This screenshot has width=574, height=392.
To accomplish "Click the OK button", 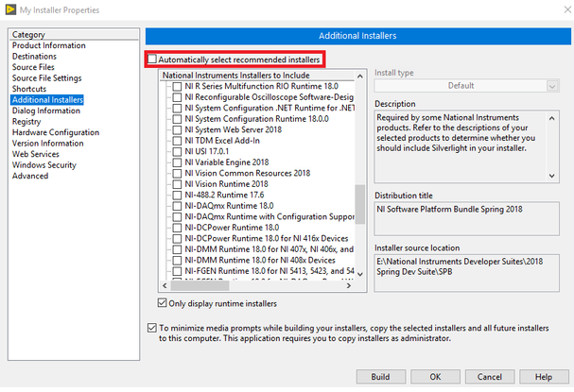I will click(435, 377).
